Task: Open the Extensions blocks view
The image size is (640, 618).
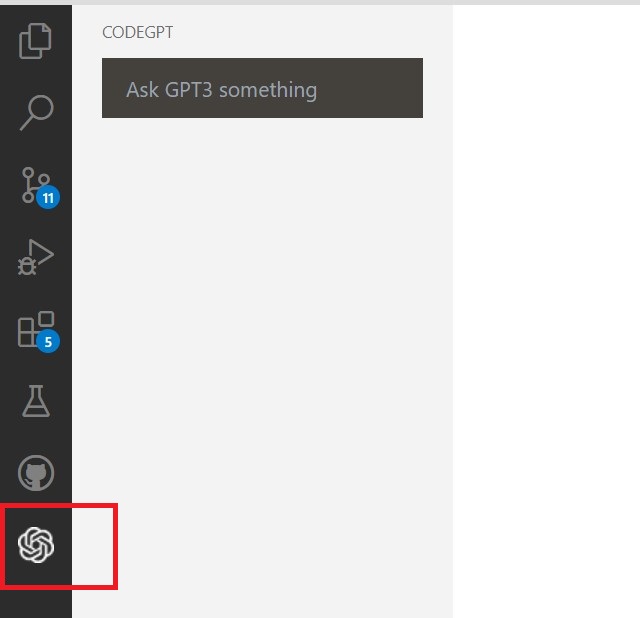Action: point(36,329)
